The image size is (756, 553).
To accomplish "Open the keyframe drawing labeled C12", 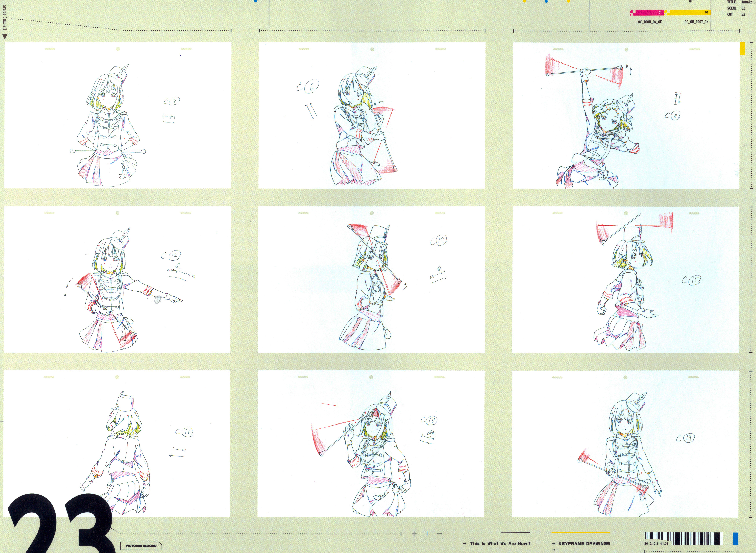I will (x=117, y=280).
